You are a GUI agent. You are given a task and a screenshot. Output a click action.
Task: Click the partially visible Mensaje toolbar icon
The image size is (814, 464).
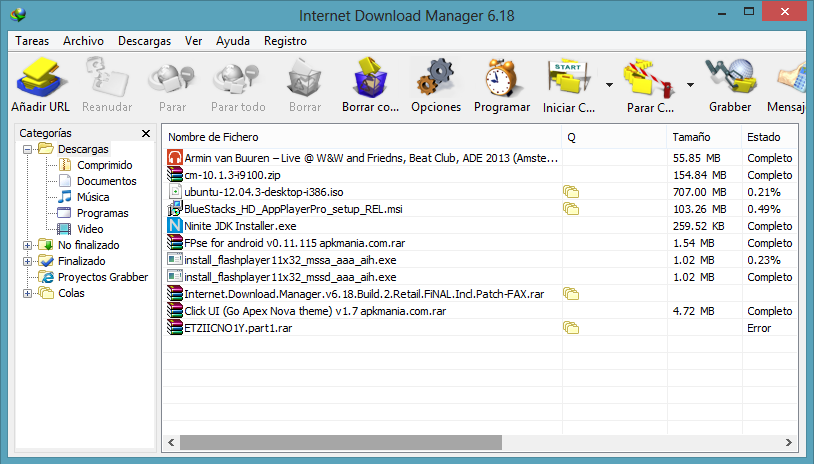click(791, 78)
